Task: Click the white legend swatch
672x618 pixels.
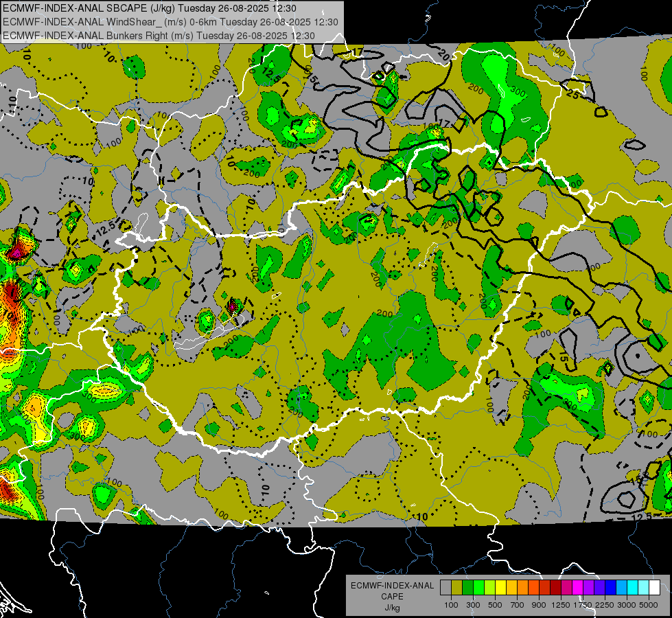Action: (x=655, y=588)
